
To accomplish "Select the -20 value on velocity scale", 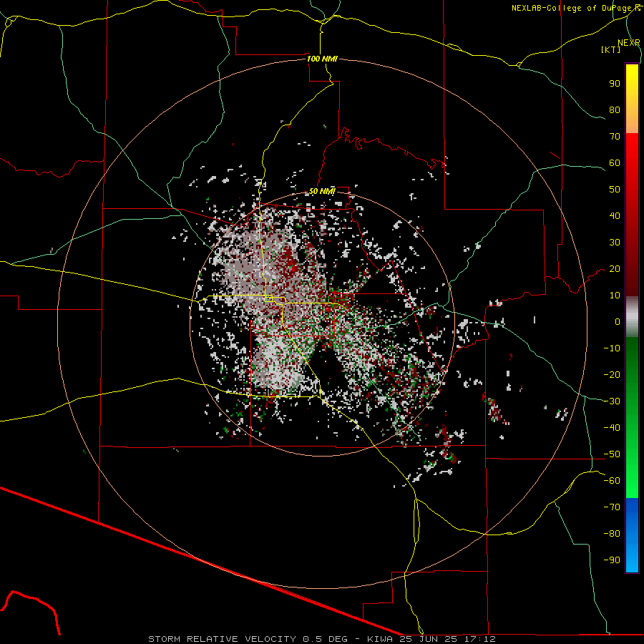I will (x=612, y=374).
